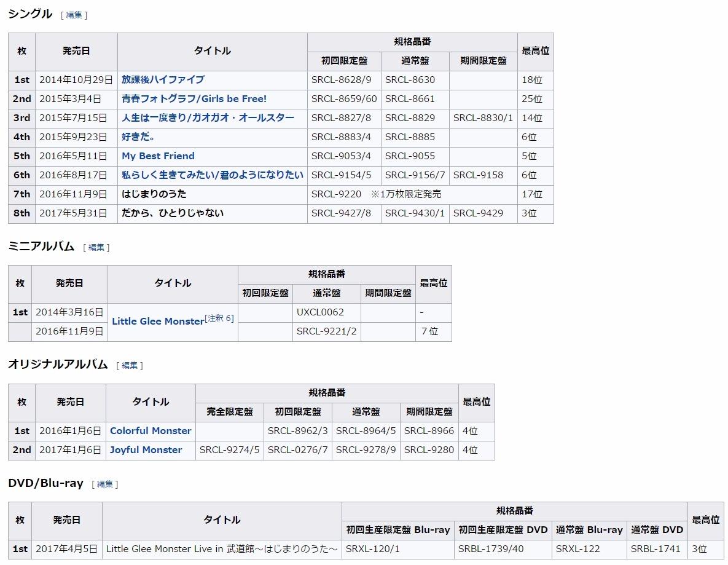Select the date 2016年5月11日
The image size is (728, 565).
(73, 156)
